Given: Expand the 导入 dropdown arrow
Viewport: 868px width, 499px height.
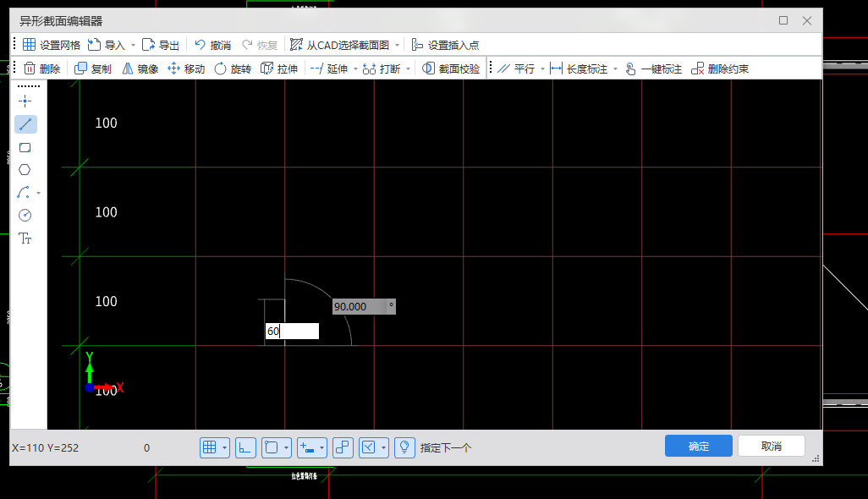Looking at the screenshot, I should 133,46.
